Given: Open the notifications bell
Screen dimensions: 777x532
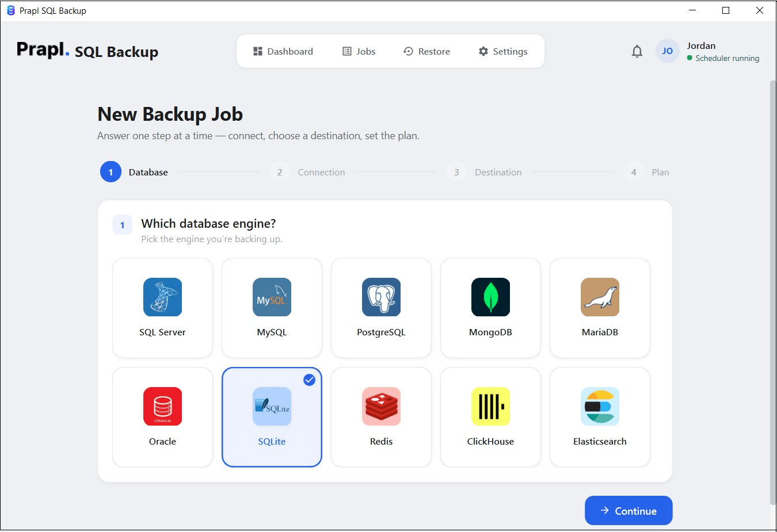Looking at the screenshot, I should (x=637, y=51).
